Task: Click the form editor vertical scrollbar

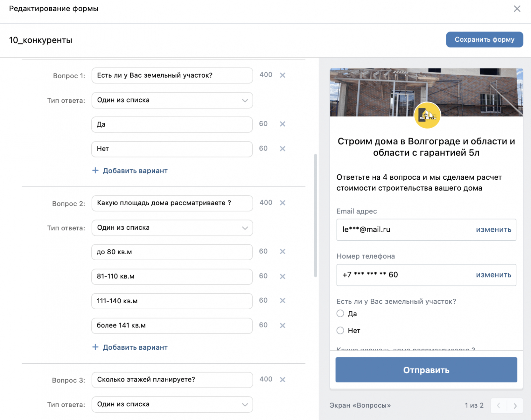Action: point(315,215)
